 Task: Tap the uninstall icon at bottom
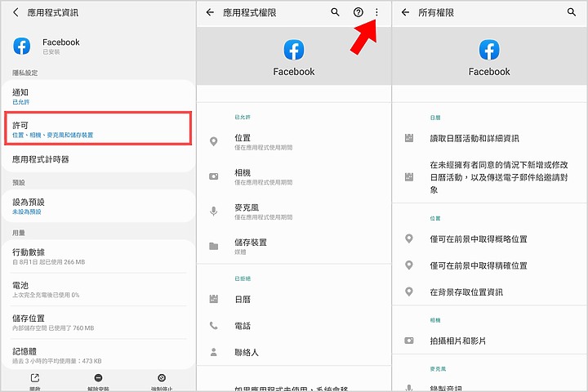pyautogui.click(x=98, y=378)
